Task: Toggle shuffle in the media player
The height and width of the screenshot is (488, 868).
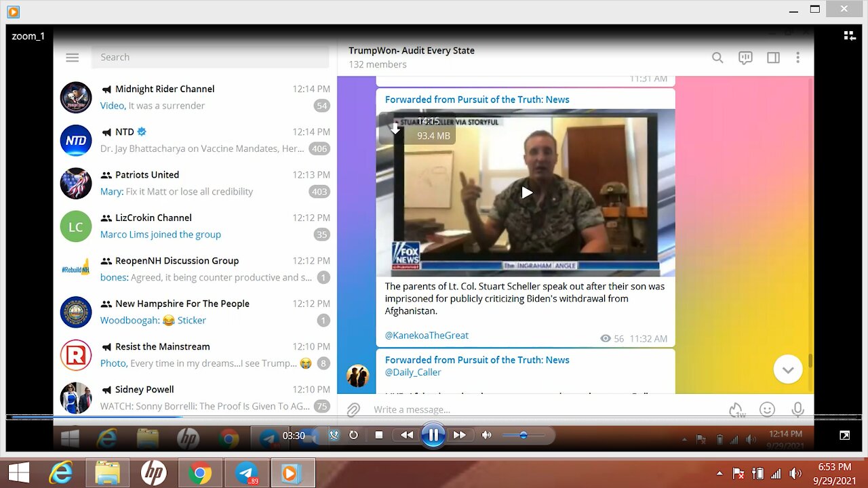Action: 334,435
